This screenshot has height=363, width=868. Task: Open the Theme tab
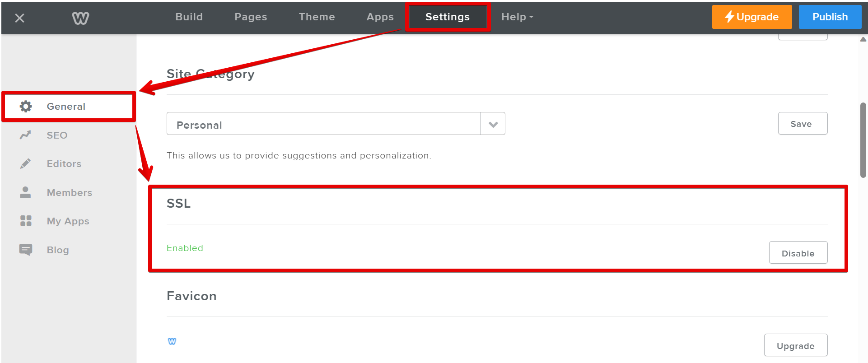tap(317, 17)
